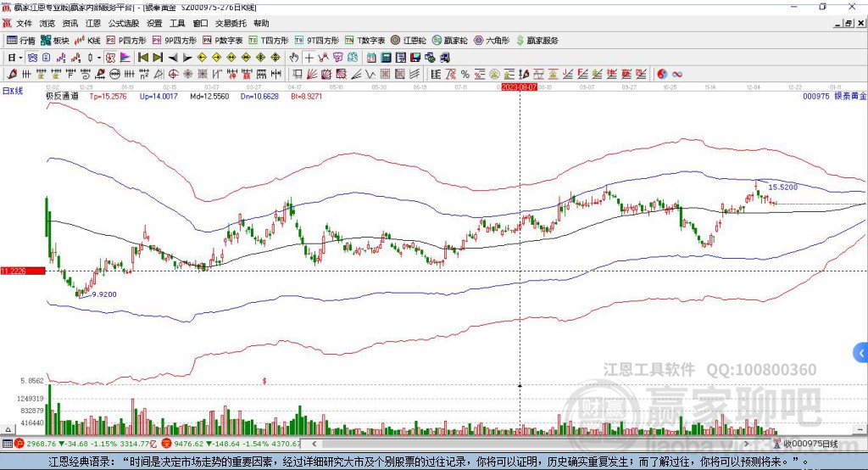Open the 交易委托 menu
This screenshot has width=868, height=470.
point(231,23)
